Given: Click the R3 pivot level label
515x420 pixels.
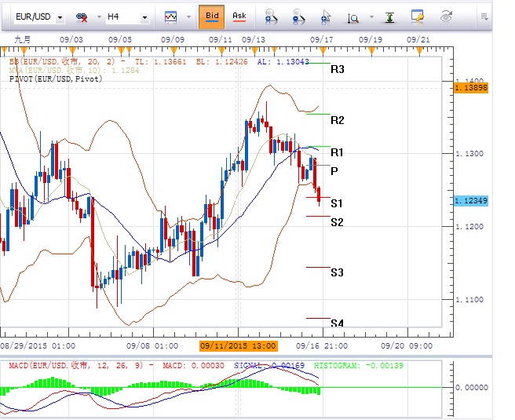Looking at the screenshot, I should pos(338,69).
